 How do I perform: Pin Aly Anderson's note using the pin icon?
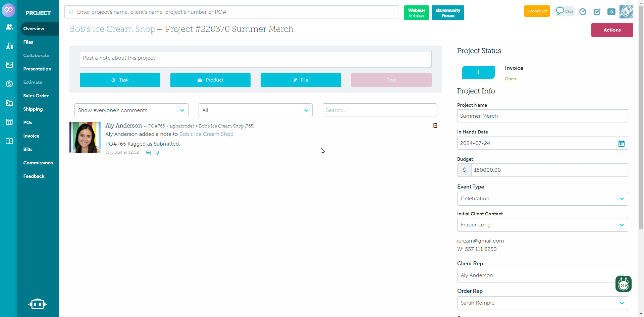158,153
